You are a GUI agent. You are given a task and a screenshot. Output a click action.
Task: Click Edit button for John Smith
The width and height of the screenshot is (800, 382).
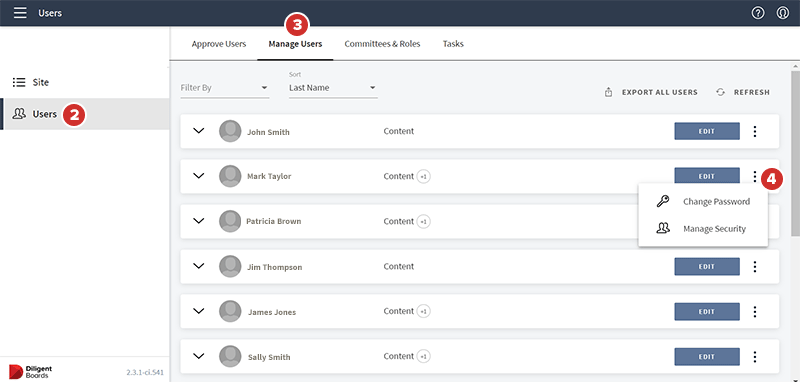pos(707,131)
